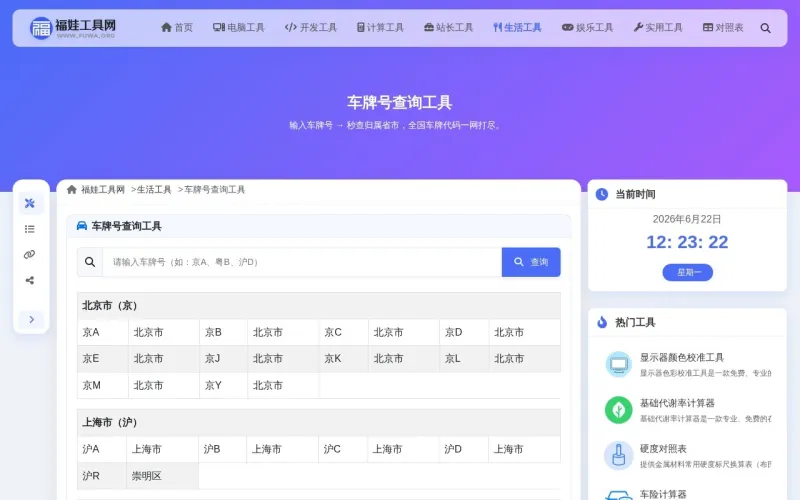
Task: Focus the 请输入车牌号 input field
Action: click(302, 262)
